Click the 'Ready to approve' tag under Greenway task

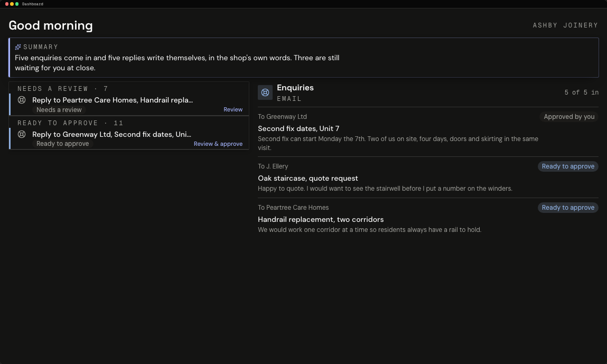[x=63, y=144]
